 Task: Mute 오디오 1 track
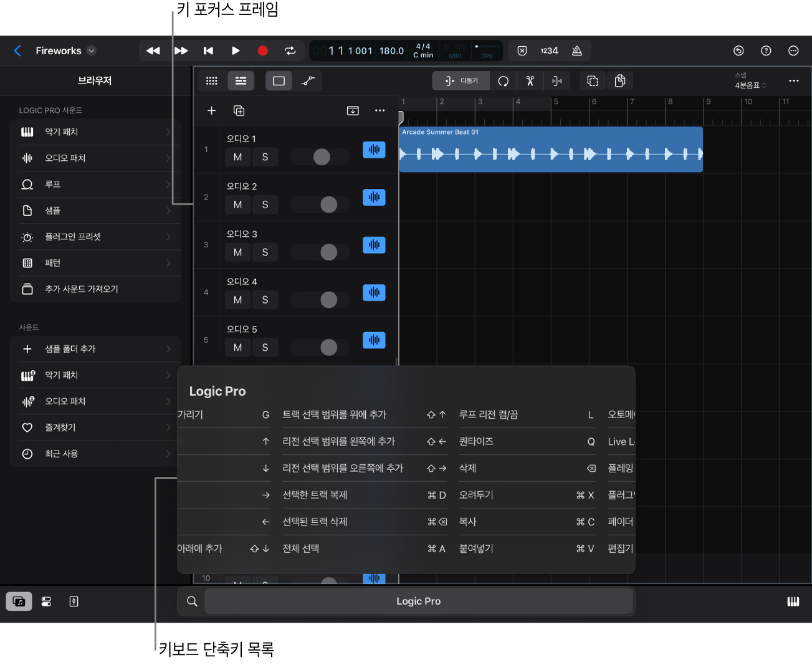click(x=237, y=157)
